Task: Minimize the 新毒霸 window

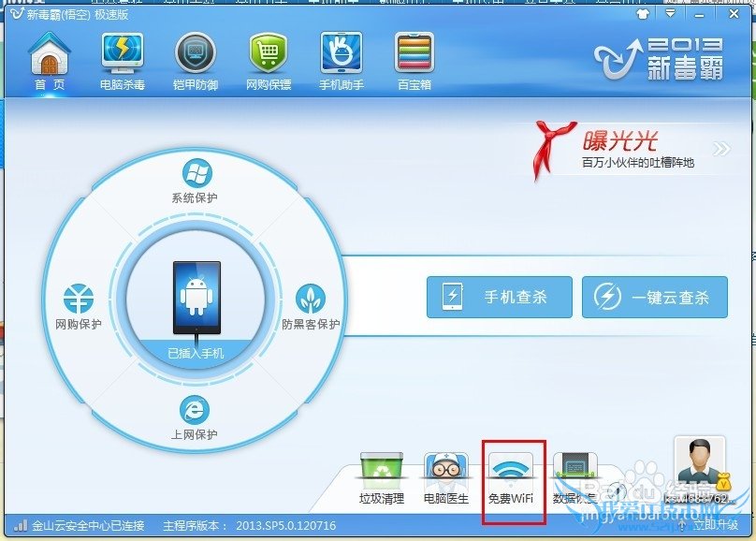Action: [700, 14]
